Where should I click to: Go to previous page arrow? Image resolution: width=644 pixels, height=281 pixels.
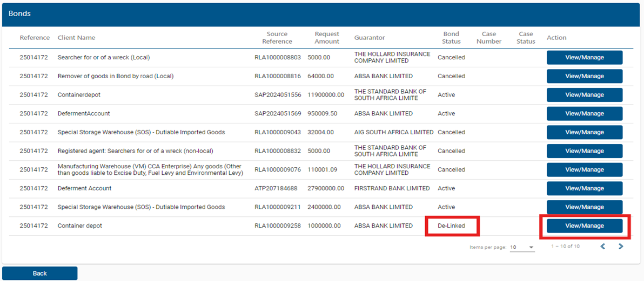click(603, 246)
